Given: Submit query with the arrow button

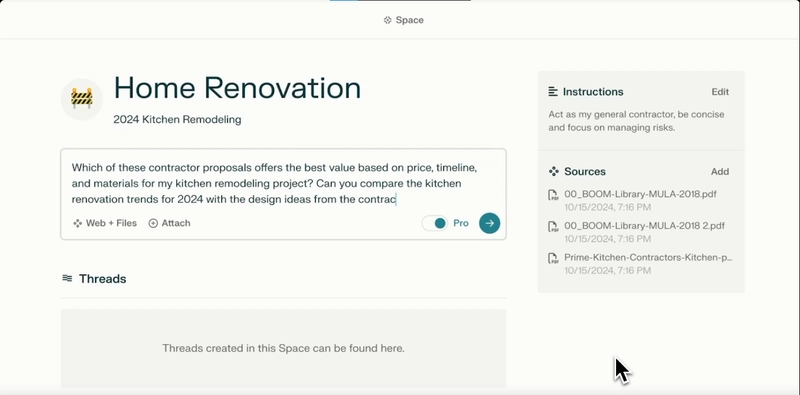Looking at the screenshot, I should 489,223.
